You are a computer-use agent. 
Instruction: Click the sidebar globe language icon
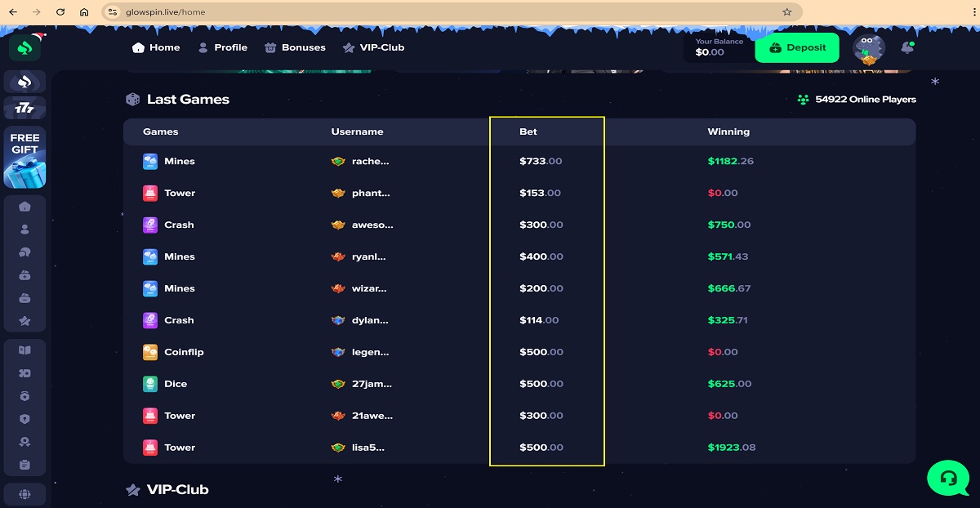[x=24, y=493]
